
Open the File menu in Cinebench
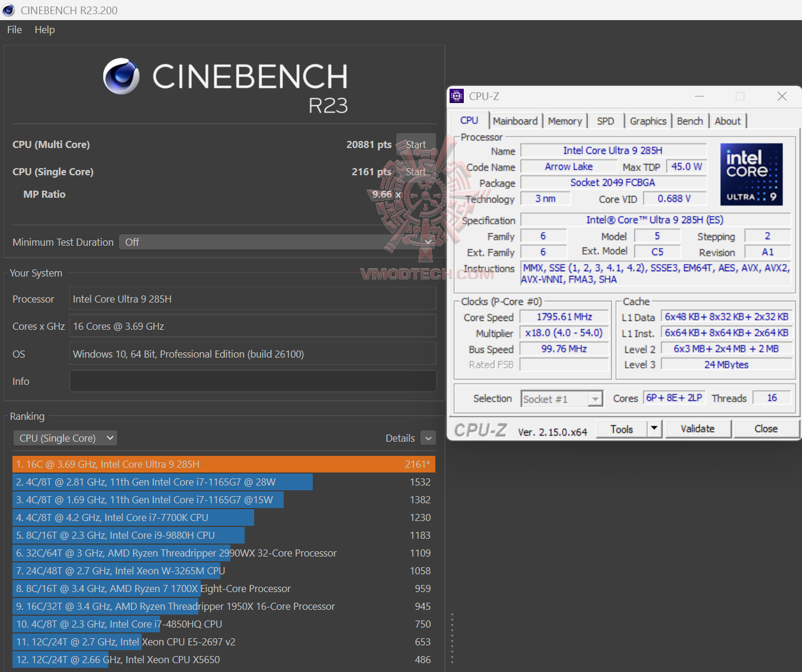tap(14, 30)
